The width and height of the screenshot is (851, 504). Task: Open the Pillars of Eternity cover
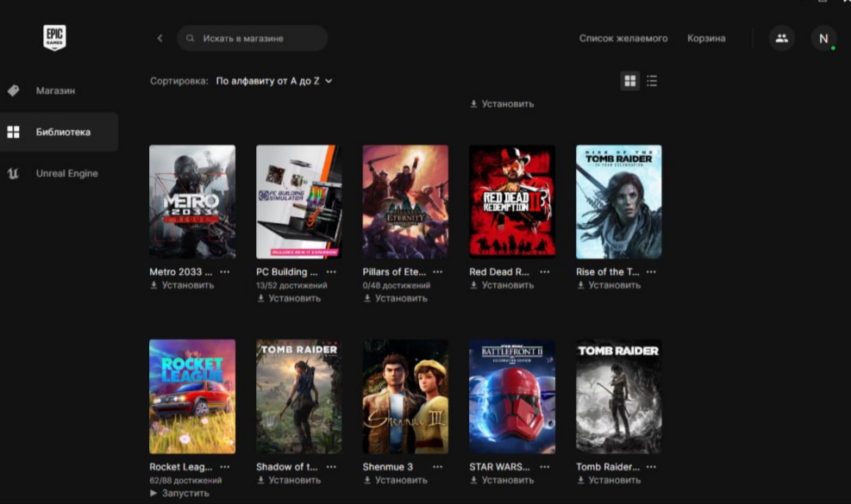click(405, 202)
